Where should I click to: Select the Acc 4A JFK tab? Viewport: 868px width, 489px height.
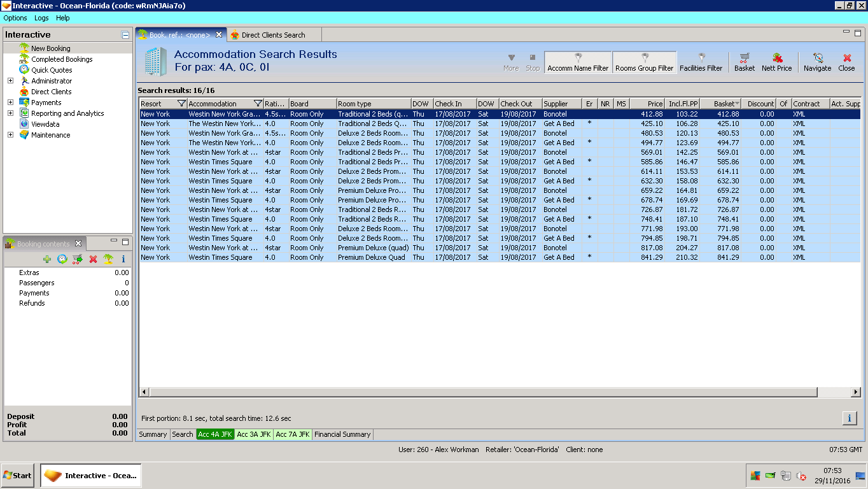tap(215, 434)
